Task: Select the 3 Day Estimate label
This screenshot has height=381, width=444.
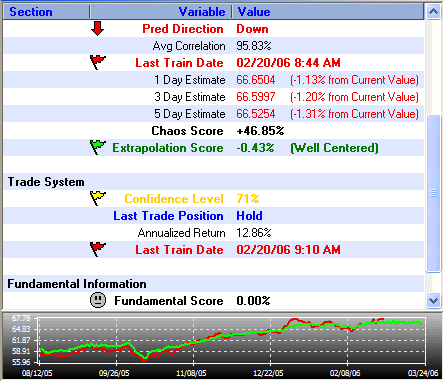Action: point(190,97)
